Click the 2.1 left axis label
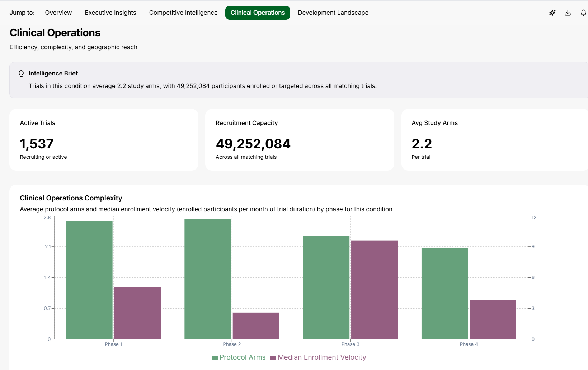The width and height of the screenshot is (588, 370). click(48, 246)
